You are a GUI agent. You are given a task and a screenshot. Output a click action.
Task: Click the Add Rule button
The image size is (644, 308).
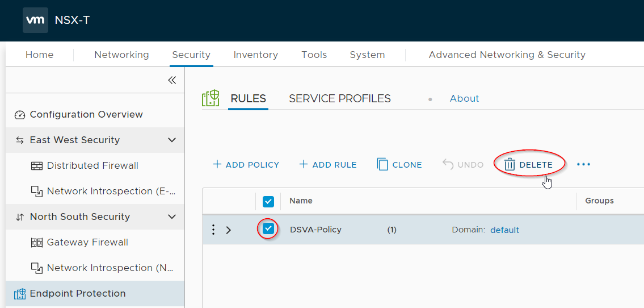click(327, 165)
